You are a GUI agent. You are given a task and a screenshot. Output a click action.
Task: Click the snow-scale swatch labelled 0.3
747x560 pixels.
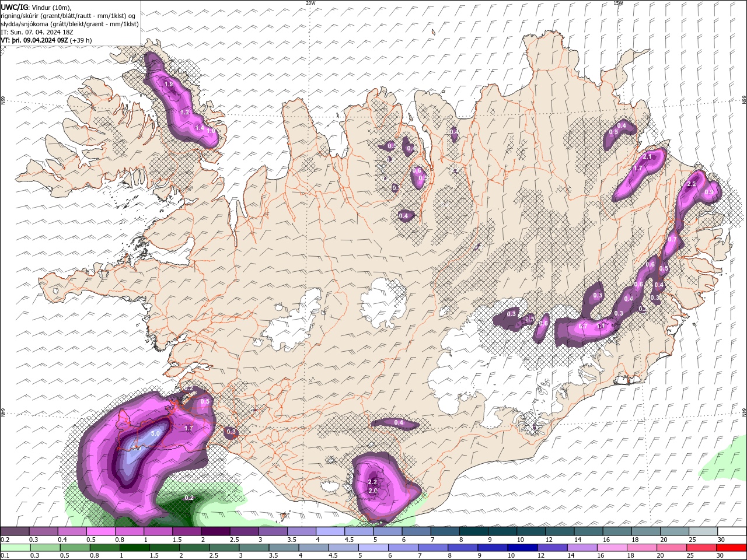coord(43,531)
